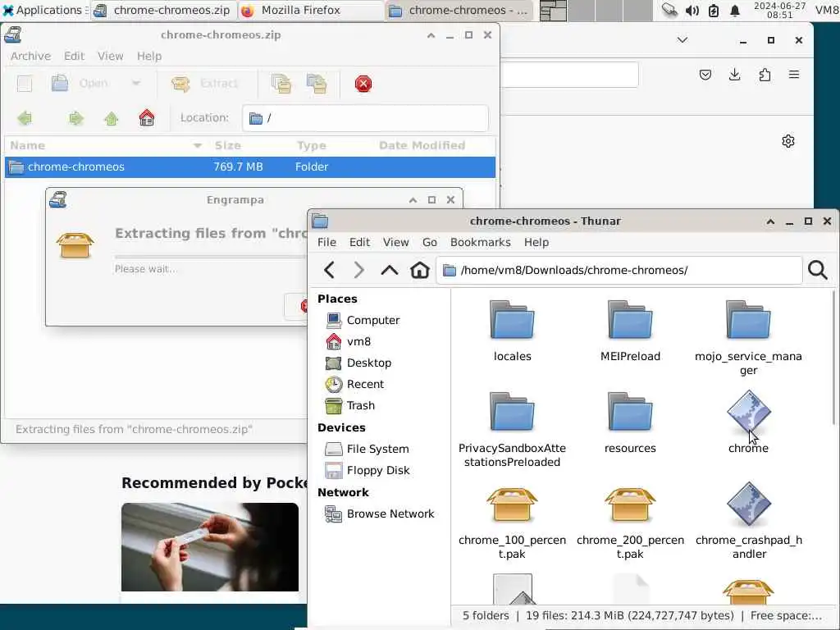Click Thunar path location field

pos(619,270)
